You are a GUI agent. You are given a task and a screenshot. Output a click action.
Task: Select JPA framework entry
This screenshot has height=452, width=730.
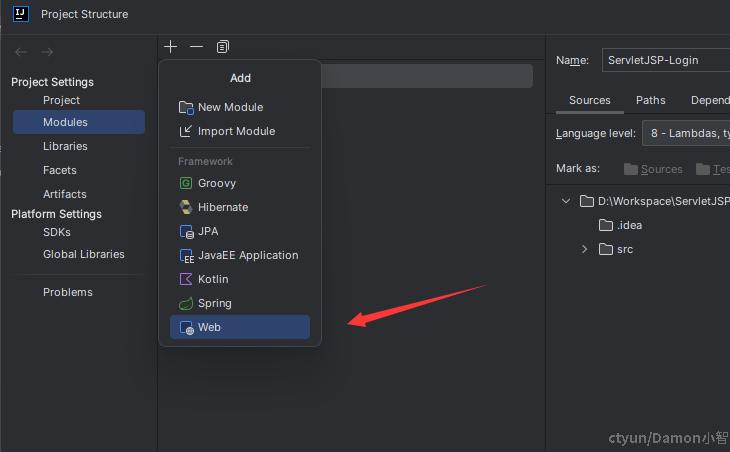click(x=240, y=231)
